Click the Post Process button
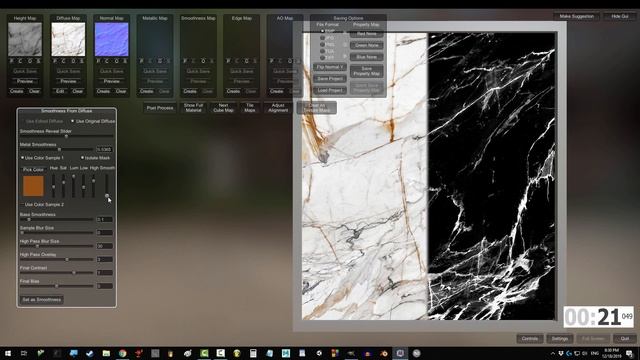Image resolution: width=640 pixels, height=360 pixels. click(160, 108)
